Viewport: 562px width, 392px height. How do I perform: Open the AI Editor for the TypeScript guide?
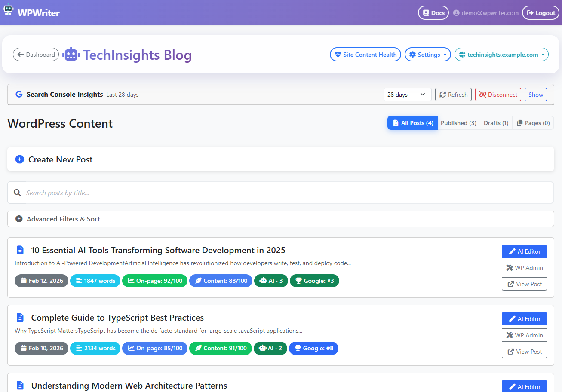point(524,318)
